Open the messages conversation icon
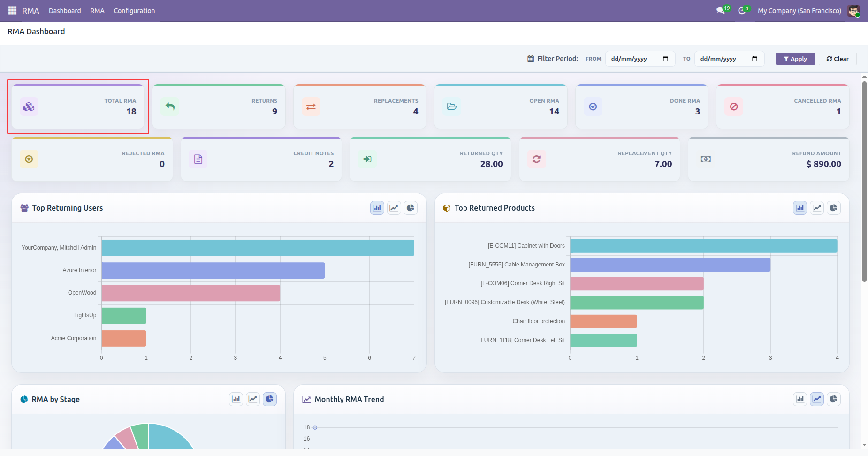 [721, 10]
